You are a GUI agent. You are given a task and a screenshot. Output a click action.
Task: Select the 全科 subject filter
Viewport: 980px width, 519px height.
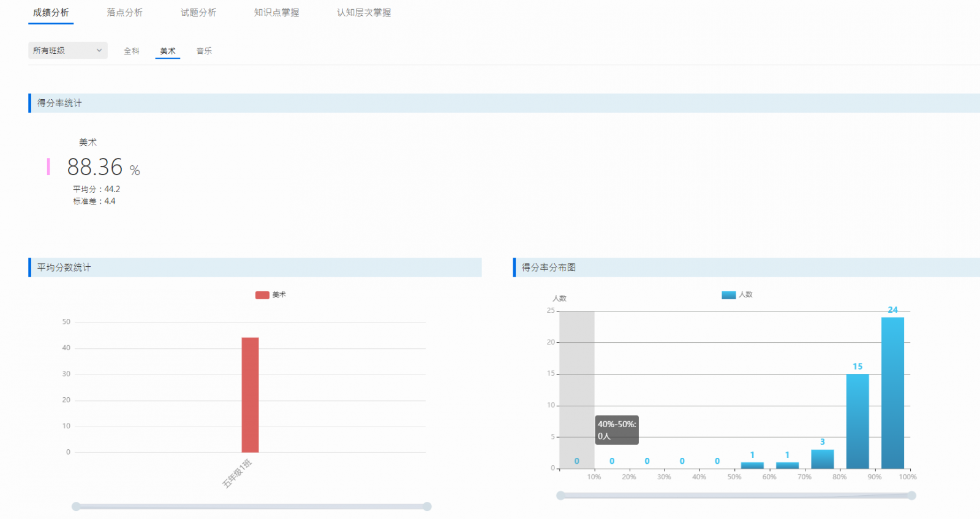(x=132, y=51)
